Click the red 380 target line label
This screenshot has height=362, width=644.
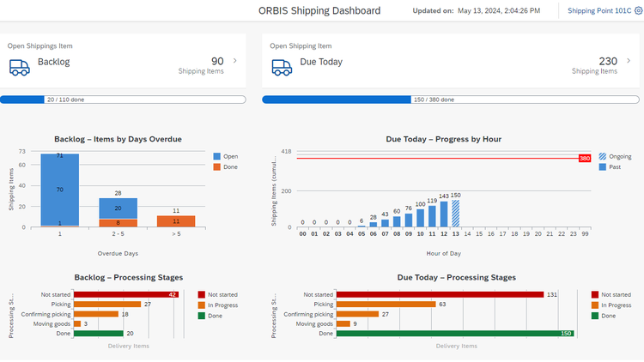click(x=585, y=159)
